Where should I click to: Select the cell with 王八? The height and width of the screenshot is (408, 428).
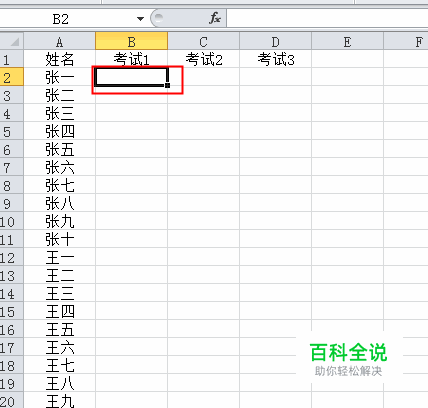click(59, 383)
